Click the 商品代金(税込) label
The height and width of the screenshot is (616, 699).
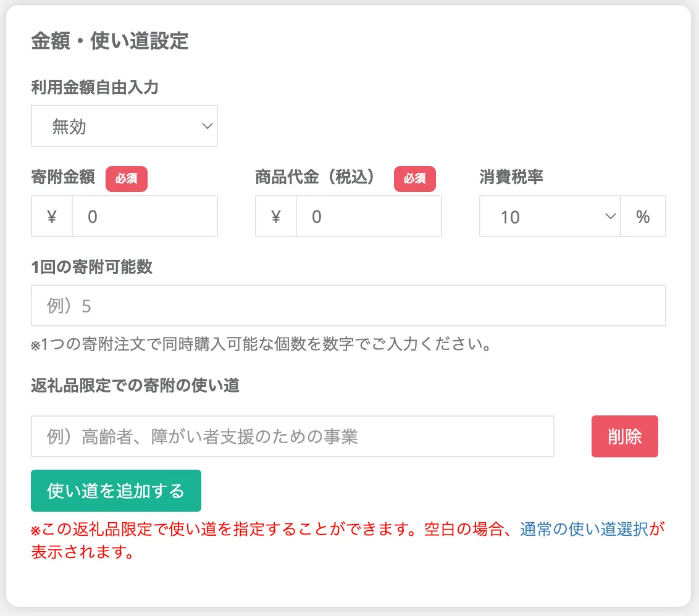316,177
